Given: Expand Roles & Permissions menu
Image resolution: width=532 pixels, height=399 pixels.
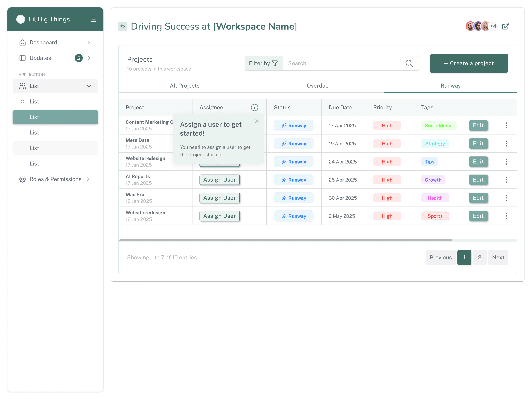Looking at the screenshot, I should pyautogui.click(x=88, y=179).
